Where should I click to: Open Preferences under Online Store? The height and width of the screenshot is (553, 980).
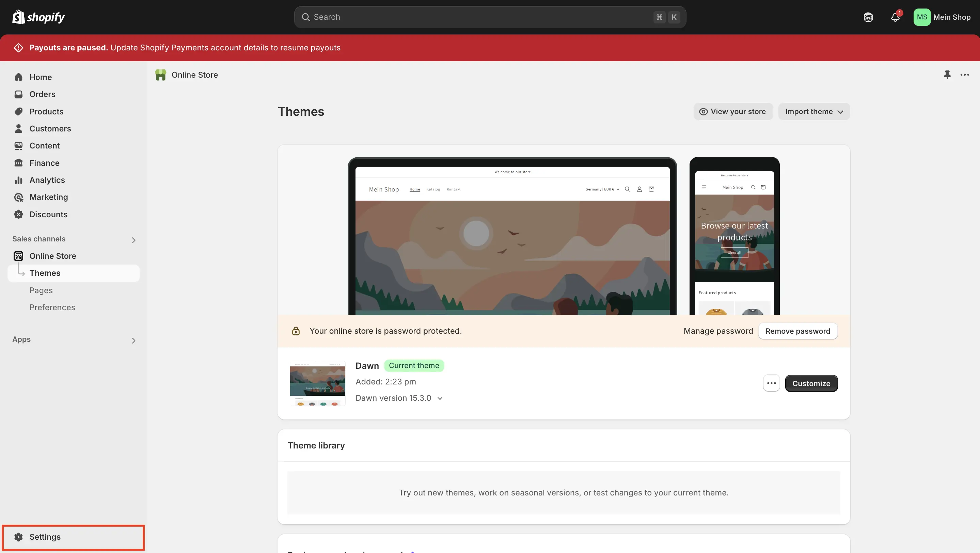pos(52,307)
